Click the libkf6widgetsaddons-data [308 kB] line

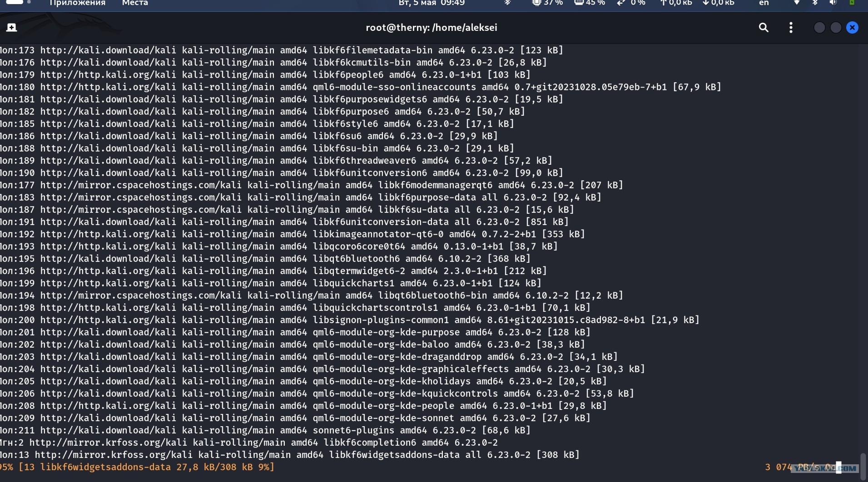290,454
